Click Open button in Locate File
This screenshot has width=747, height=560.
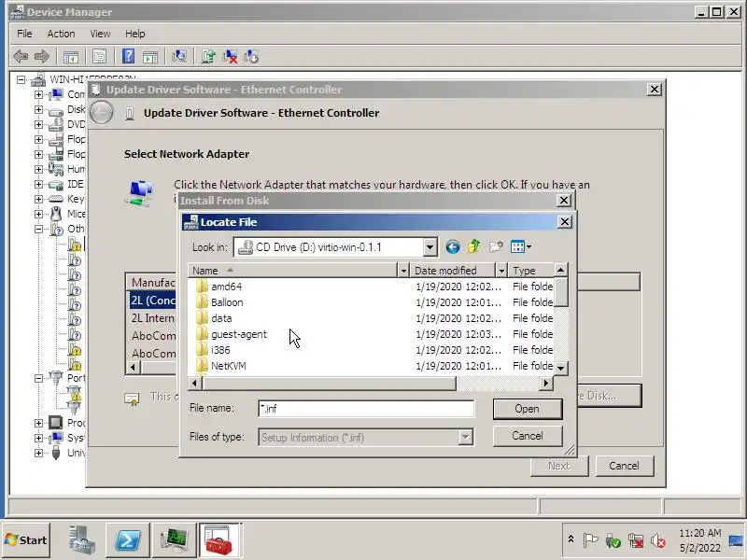(x=528, y=409)
